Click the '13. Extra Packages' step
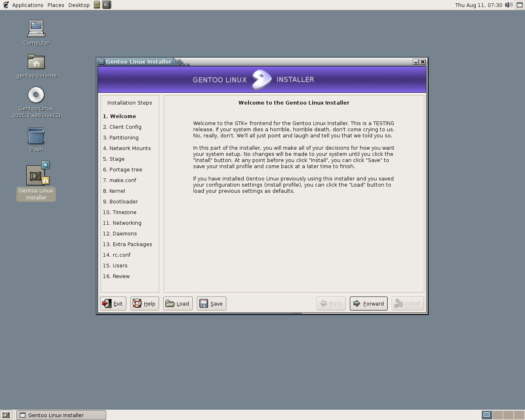Image resolution: width=525 pixels, height=420 pixels. [128, 244]
